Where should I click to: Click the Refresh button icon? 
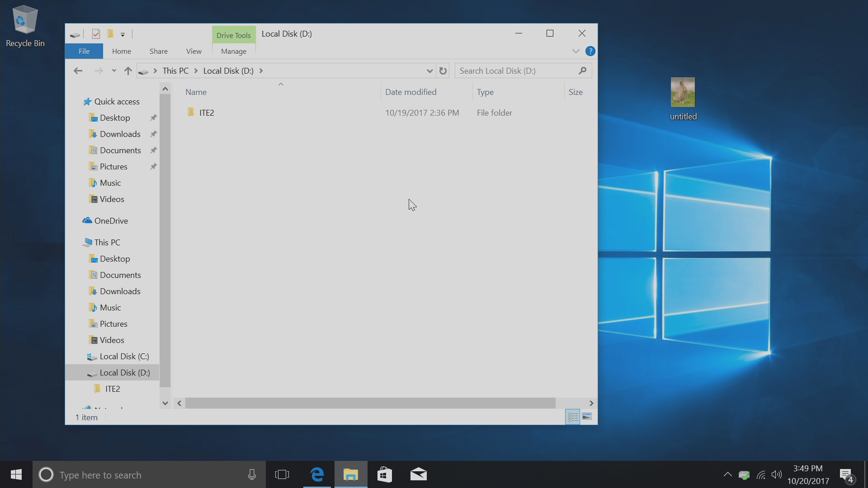click(442, 71)
